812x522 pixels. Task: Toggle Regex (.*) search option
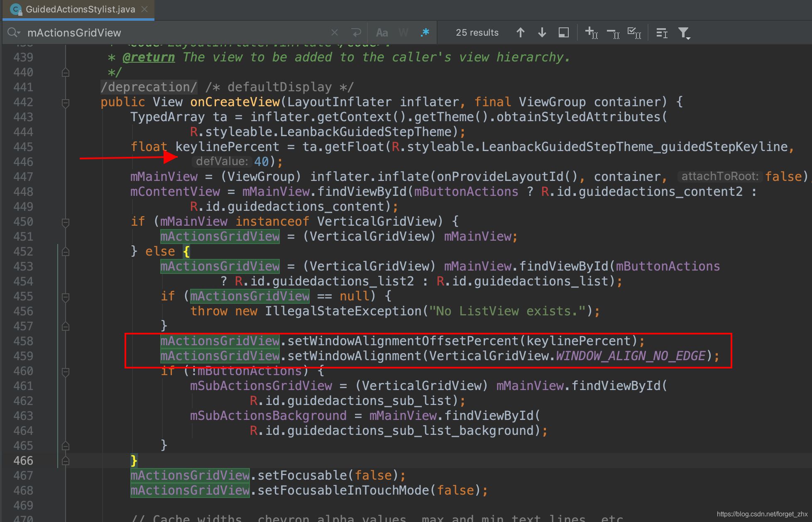point(425,32)
